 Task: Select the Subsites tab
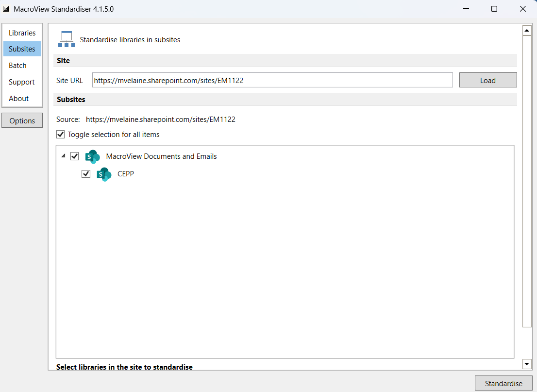pyautogui.click(x=22, y=49)
